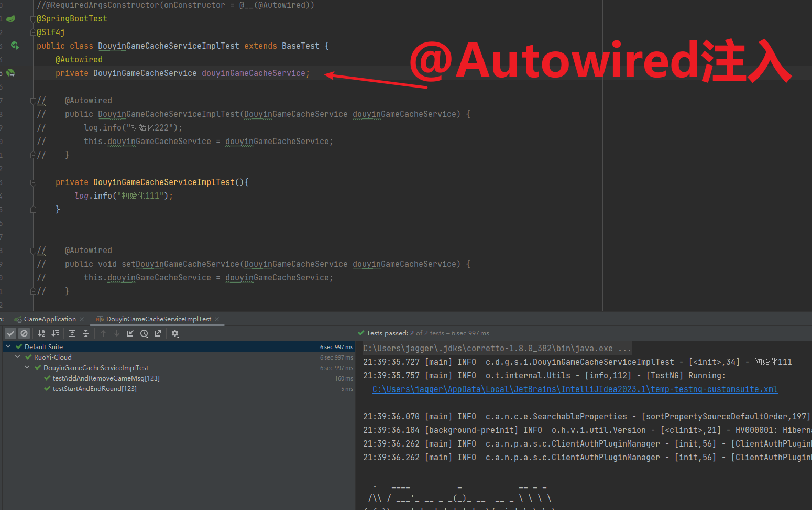Click the @Slf4j annotation

(51, 32)
